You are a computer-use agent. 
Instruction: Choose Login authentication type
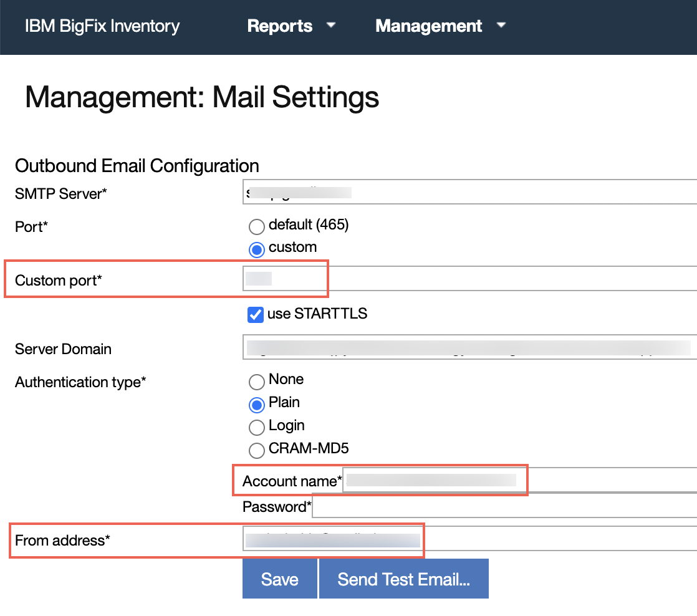[256, 428]
